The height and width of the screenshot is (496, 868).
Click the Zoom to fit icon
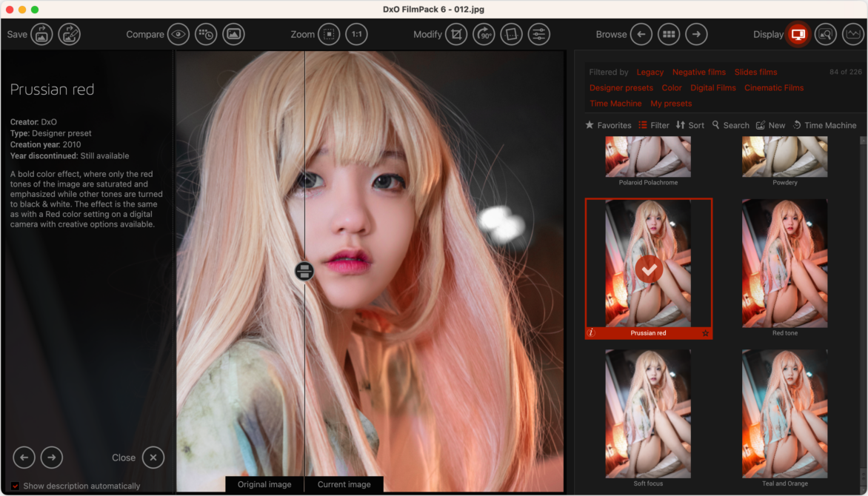[329, 34]
